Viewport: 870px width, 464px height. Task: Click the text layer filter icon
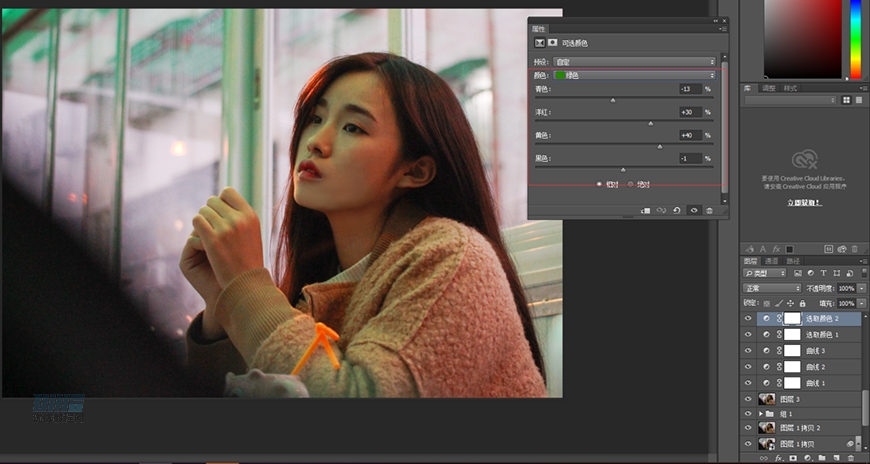point(822,273)
